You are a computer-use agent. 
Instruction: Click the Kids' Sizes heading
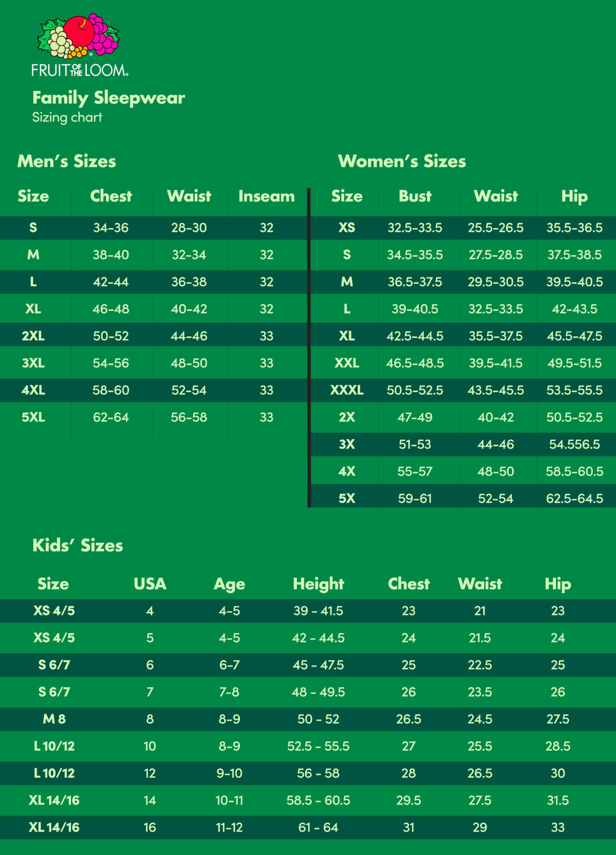77,545
